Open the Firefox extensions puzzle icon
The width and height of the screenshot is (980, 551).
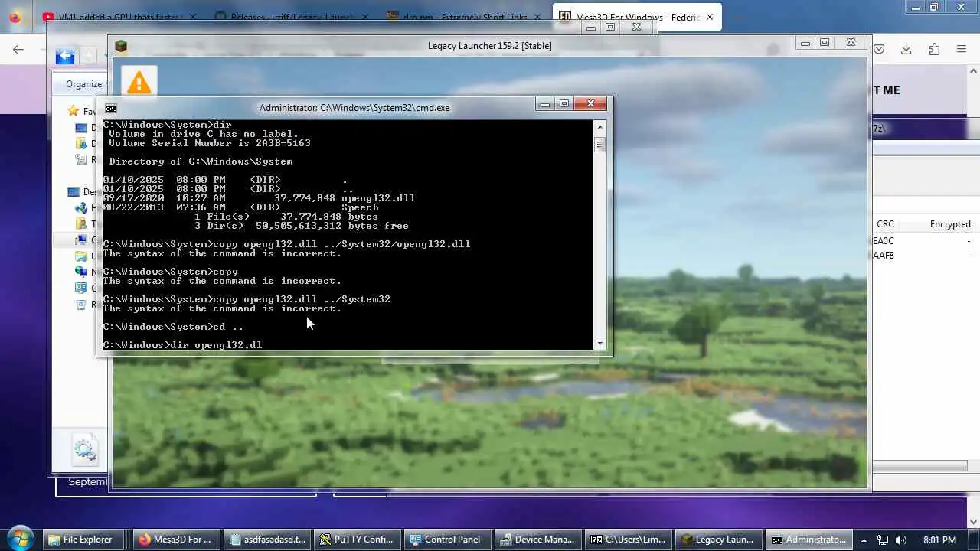pyautogui.click(x=934, y=49)
